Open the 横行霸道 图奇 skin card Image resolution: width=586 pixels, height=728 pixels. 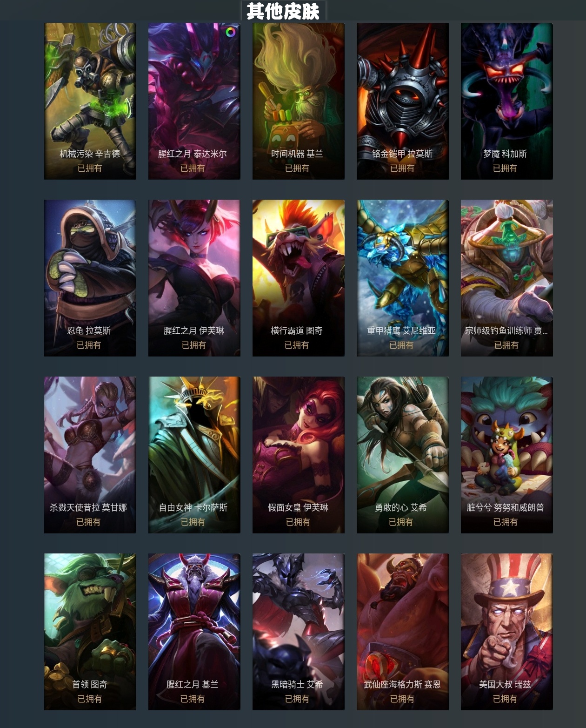tap(299, 278)
